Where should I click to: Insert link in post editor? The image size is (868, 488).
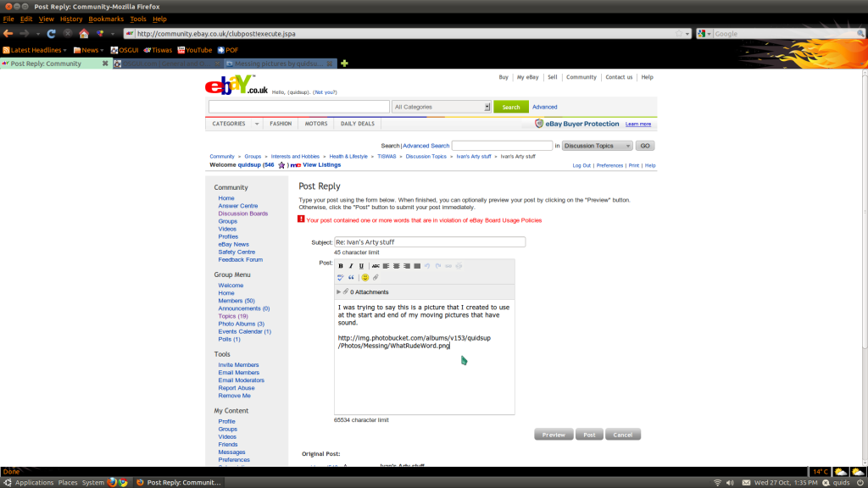pos(448,266)
